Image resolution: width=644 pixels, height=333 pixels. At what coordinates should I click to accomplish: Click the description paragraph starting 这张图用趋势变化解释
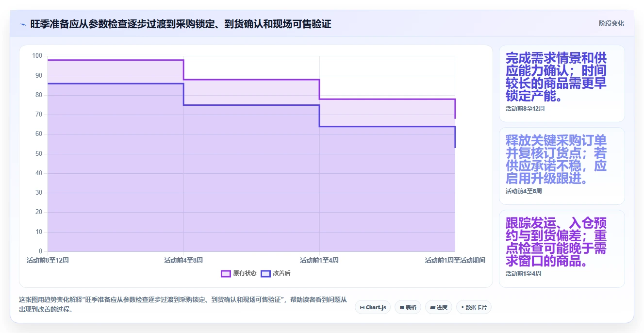pos(183,305)
